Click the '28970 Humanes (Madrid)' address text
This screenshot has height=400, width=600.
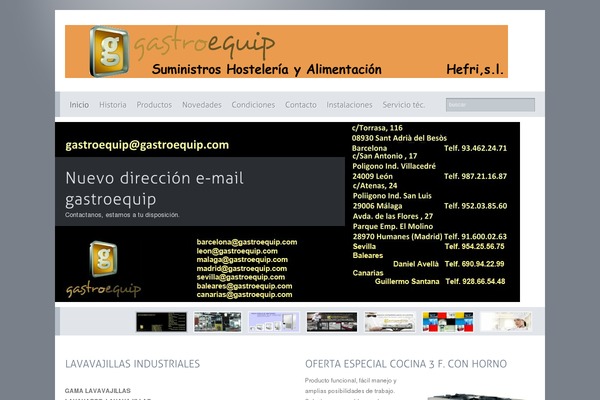click(x=397, y=237)
